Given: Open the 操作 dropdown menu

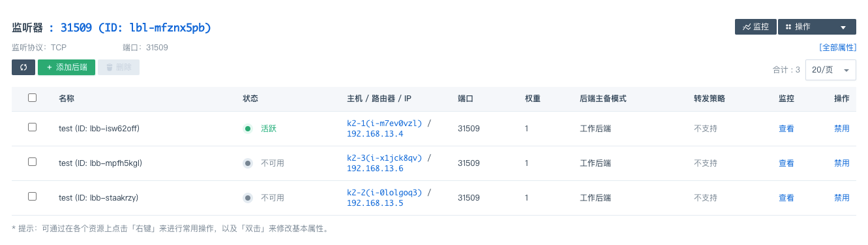Looking at the screenshot, I should click(816, 27).
